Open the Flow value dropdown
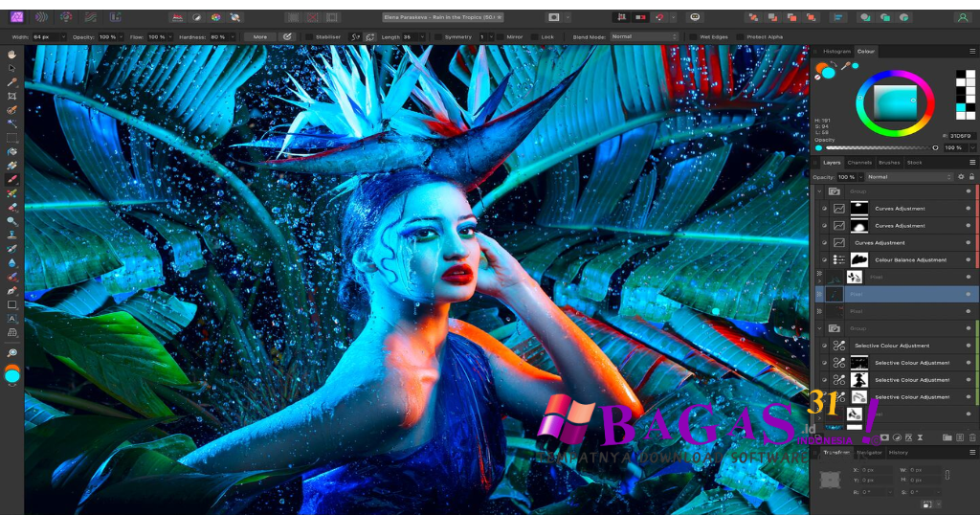This screenshot has height=515, width=980. tap(170, 37)
